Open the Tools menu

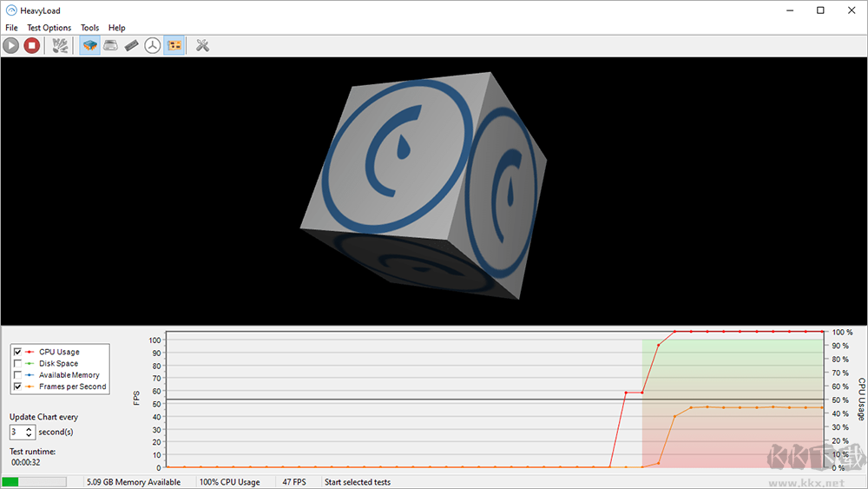(x=89, y=28)
